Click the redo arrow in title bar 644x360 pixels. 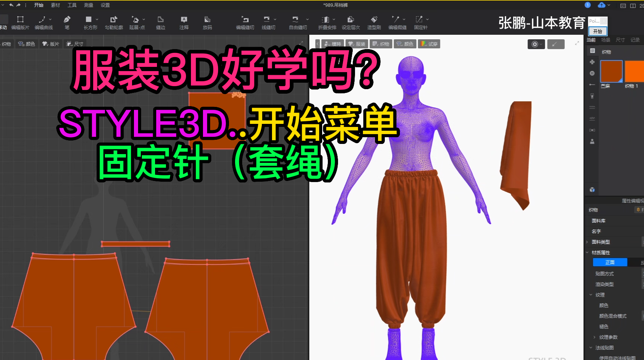pos(18,5)
